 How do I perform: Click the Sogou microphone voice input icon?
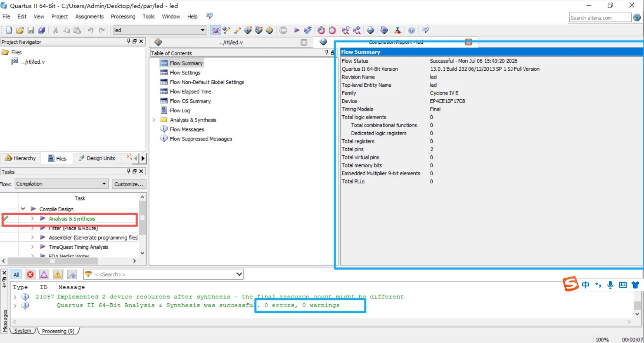pos(610,285)
